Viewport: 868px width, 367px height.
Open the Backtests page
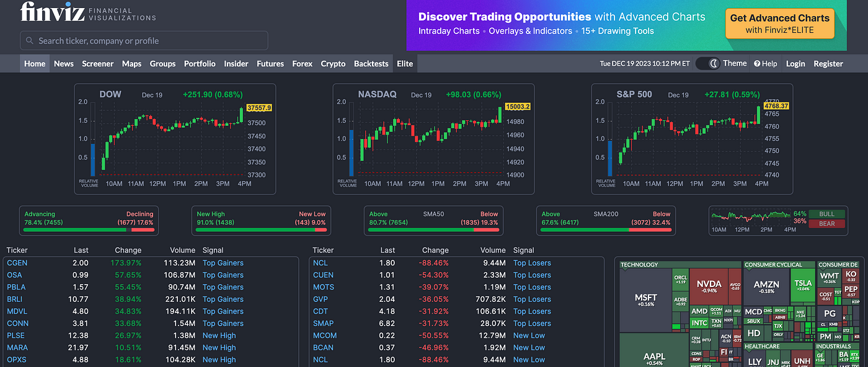point(371,63)
